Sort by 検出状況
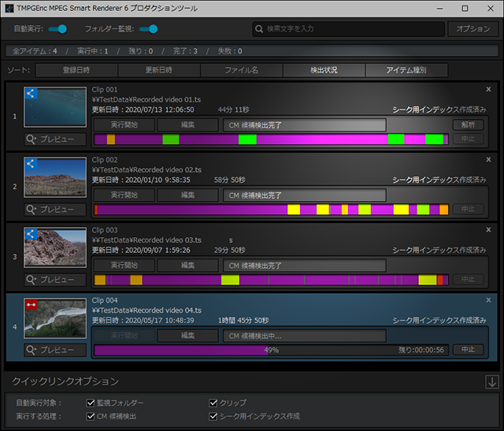The image size is (504, 431). [x=324, y=70]
